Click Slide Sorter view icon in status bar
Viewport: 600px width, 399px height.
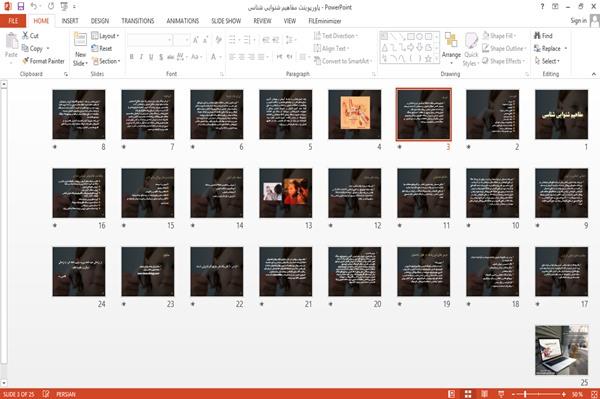468,394
